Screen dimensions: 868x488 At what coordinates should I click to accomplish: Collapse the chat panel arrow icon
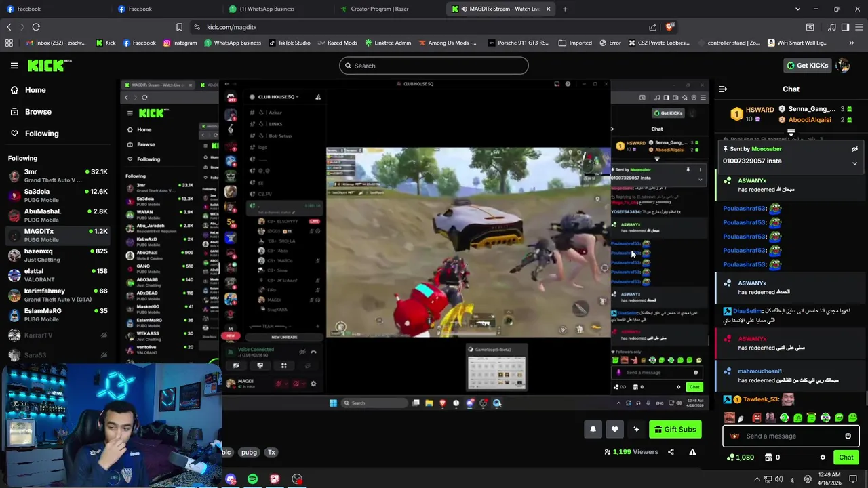tap(723, 89)
